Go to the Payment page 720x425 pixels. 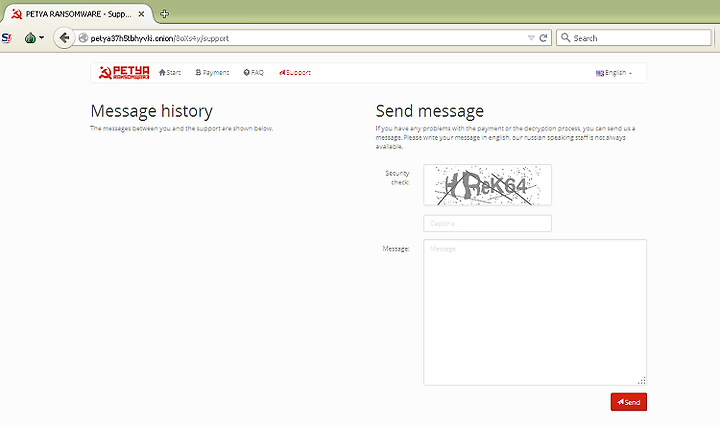(x=212, y=73)
